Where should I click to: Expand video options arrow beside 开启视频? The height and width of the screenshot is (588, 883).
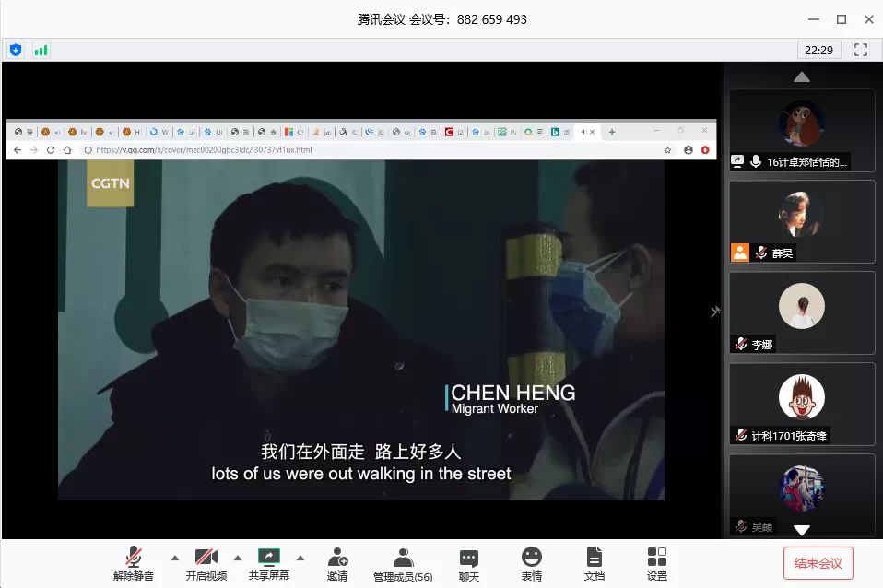[x=237, y=557]
